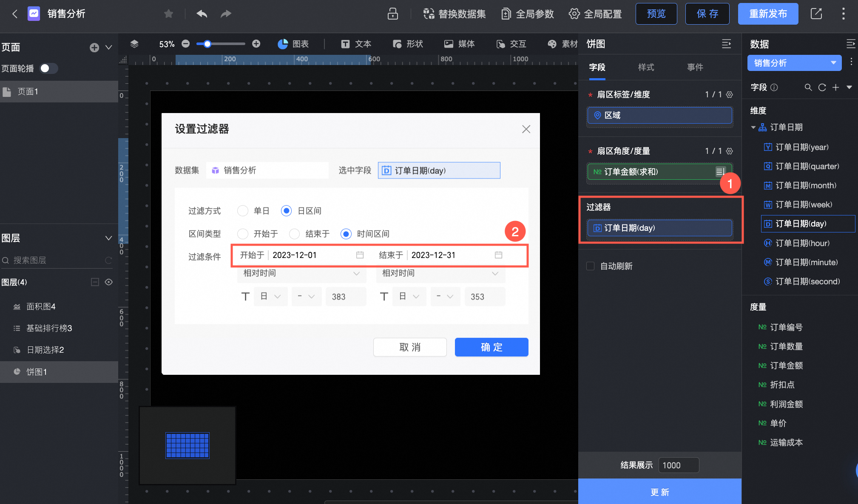The height and width of the screenshot is (504, 858).
Task: Switch to the 事件 tab
Action: (695, 67)
